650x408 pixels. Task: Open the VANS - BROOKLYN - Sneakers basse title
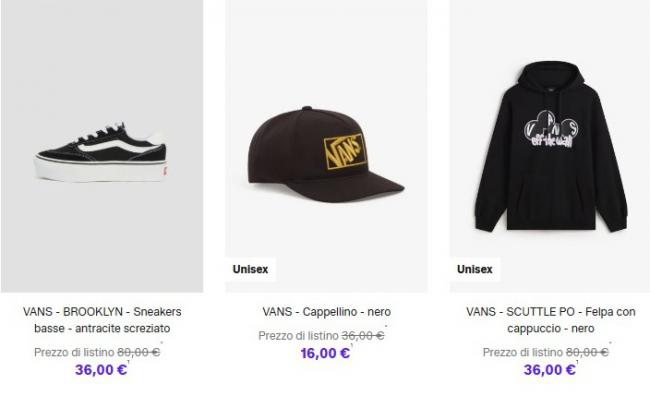[102, 320]
